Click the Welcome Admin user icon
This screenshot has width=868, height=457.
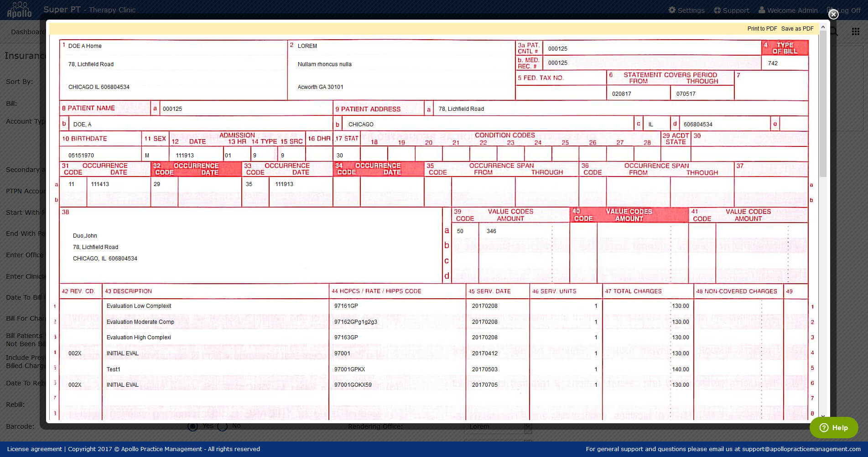click(761, 10)
